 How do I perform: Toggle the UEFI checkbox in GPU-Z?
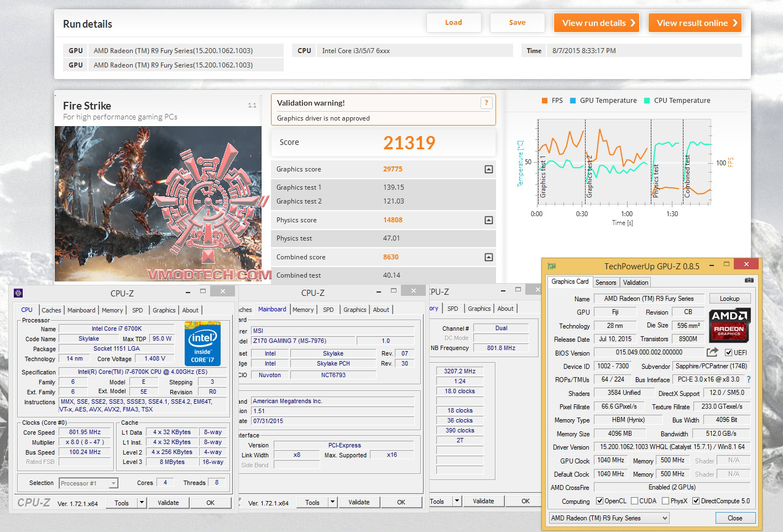click(x=728, y=353)
